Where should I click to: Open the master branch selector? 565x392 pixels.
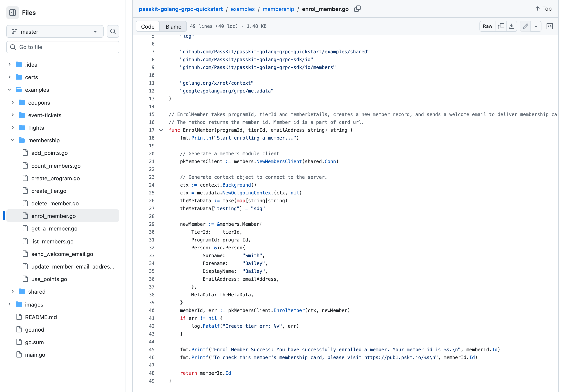coord(55,31)
